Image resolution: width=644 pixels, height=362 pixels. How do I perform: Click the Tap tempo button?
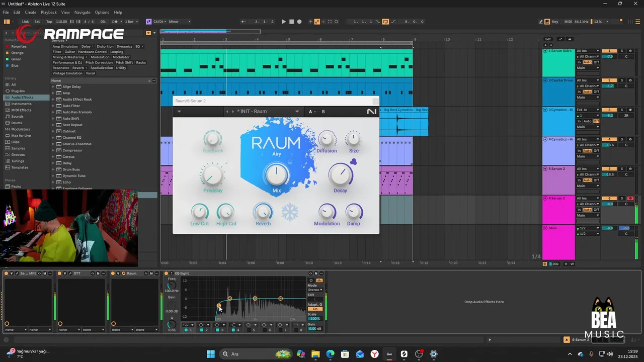pyautogui.click(x=49, y=22)
